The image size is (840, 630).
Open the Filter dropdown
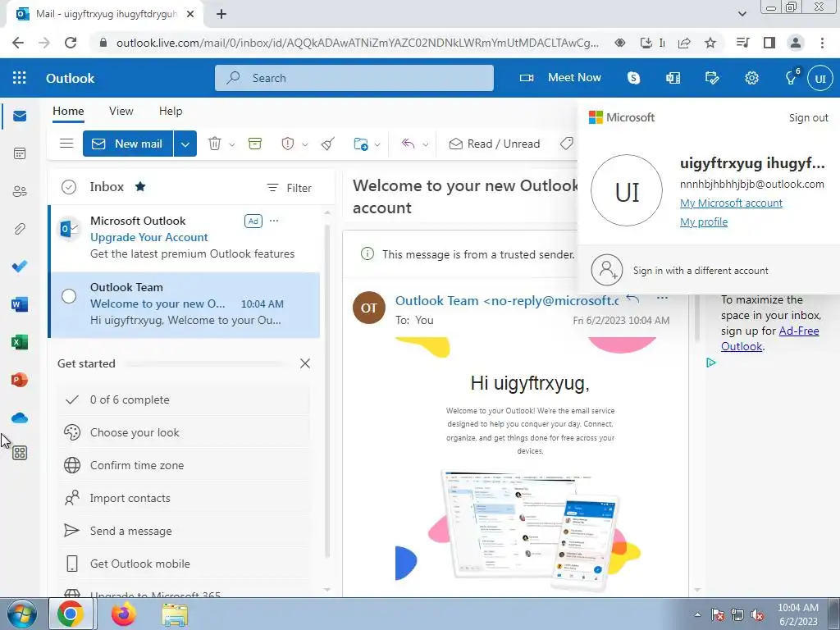(290, 188)
